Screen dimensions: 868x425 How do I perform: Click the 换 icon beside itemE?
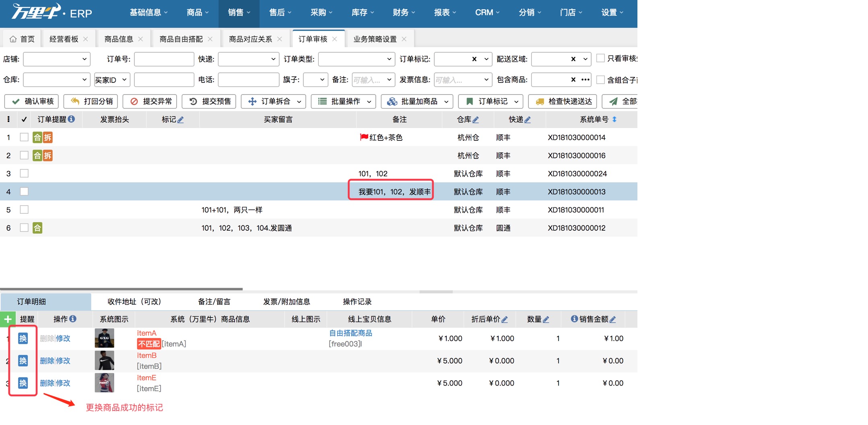pyautogui.click(x=23, y=383)
